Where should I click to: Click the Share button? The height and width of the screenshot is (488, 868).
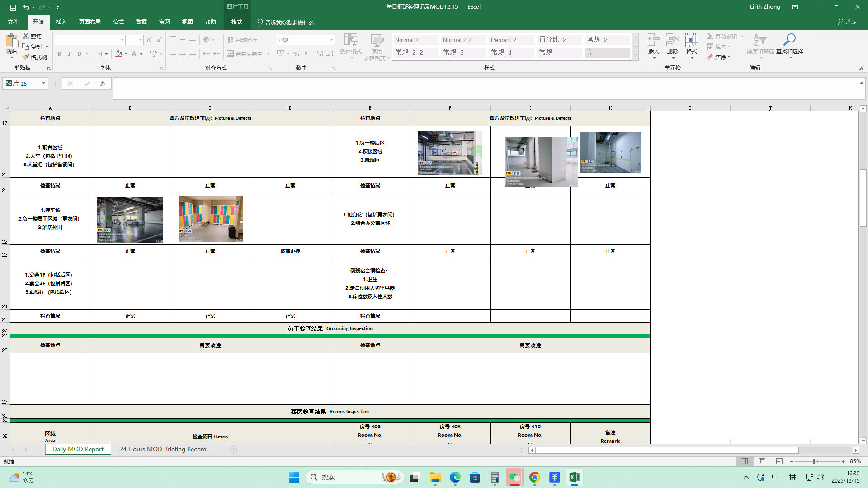point(847,22)
